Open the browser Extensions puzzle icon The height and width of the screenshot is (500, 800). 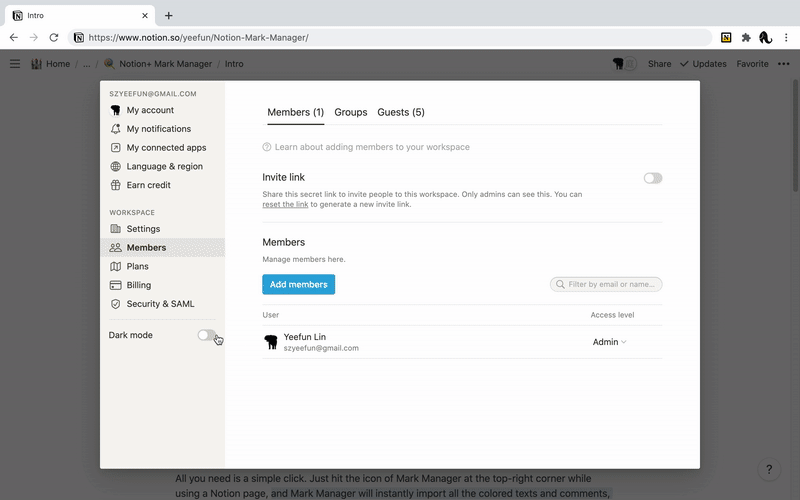point(746,37)
